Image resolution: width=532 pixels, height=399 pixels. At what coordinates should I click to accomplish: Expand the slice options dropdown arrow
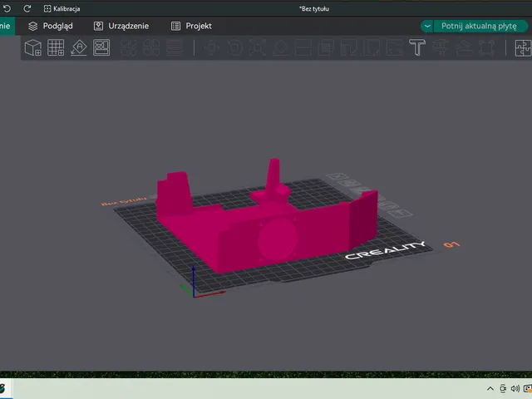point(427,26)
